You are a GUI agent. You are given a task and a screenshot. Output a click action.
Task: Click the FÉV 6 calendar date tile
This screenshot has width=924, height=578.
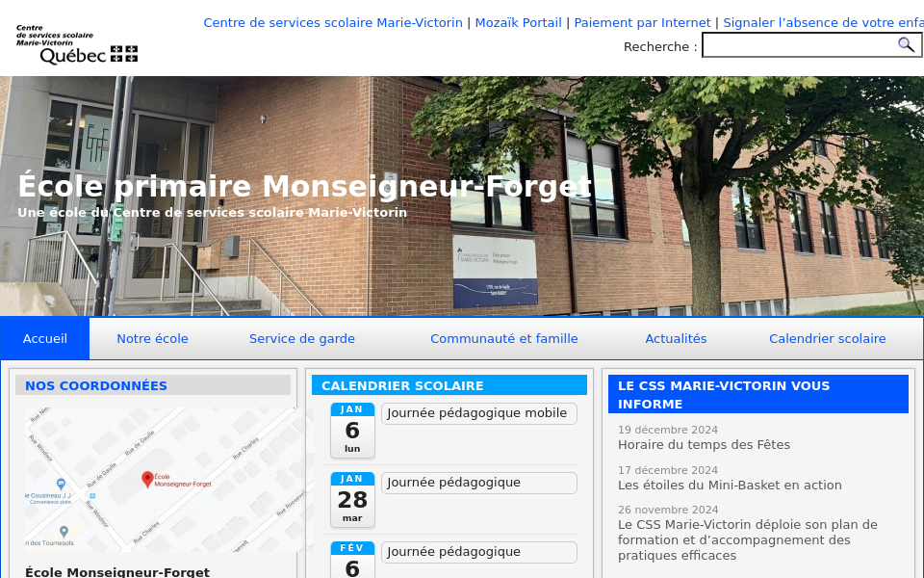(x=352, y=560)
